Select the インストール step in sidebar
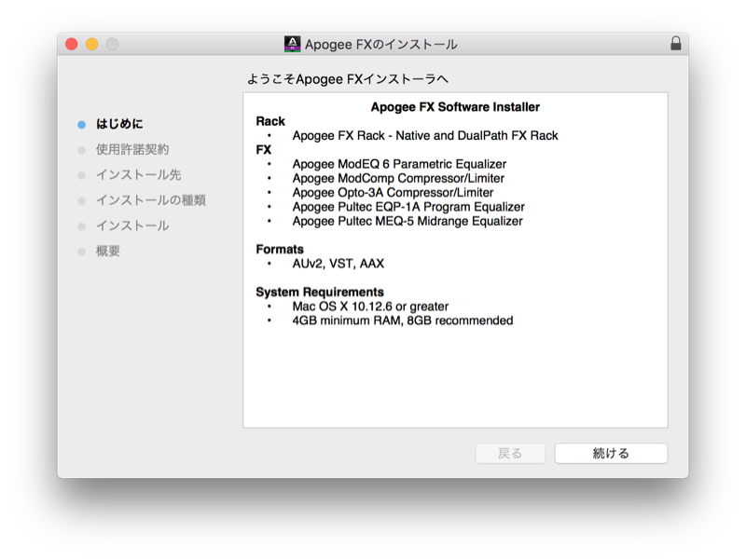Screen dimensions: 746x560 point(132,225)
